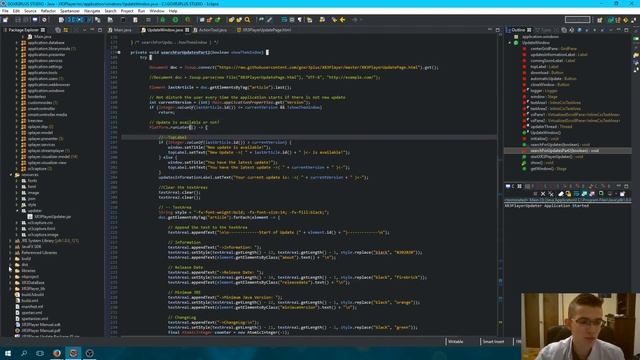Click the Task View taskbar icon
The width and height of the screenshot is (640, 360).
tap(40, 353)
